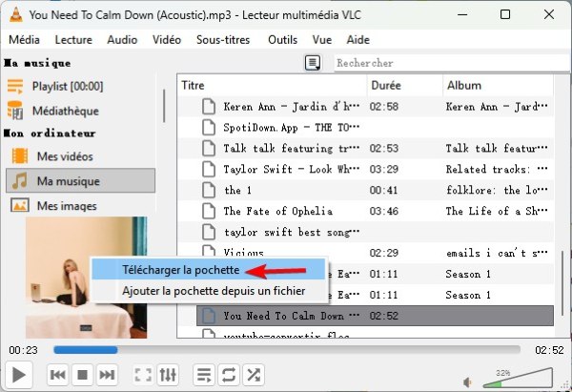Click file icon of SpotiDown.App row
This screenshot has width=572, height=392.
tap(209, 128)
